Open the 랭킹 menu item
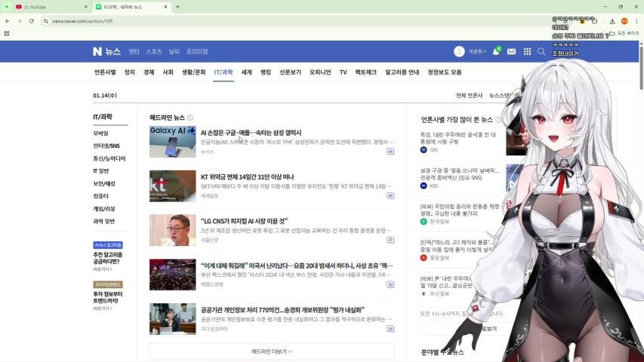 point(266,72)
